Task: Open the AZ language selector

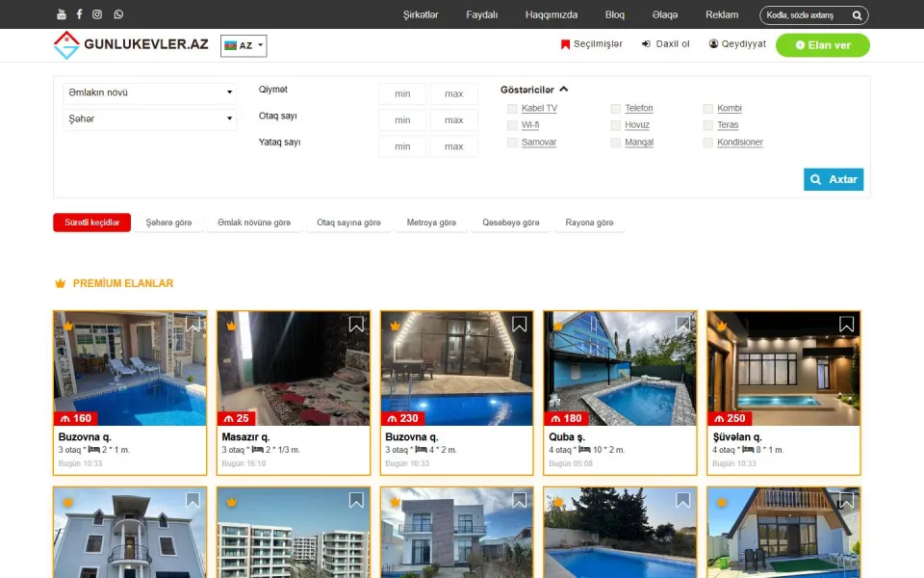Action: [x=244, y=45]
